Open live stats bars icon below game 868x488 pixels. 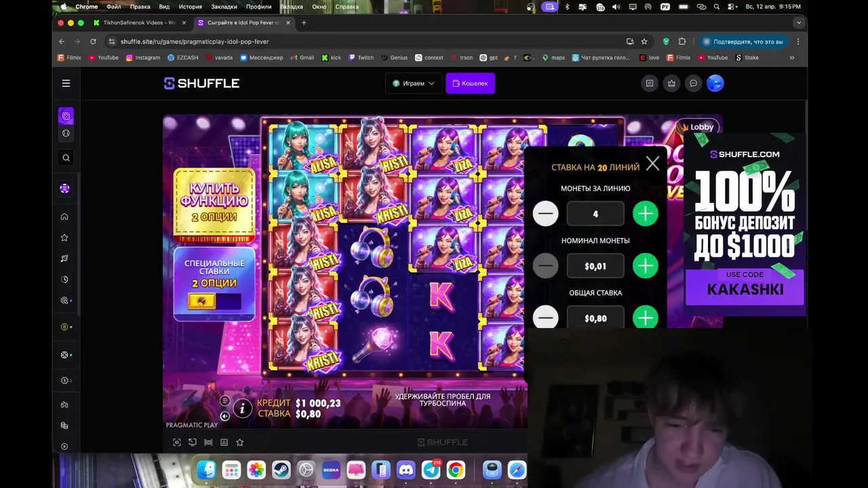click(208, 442)
